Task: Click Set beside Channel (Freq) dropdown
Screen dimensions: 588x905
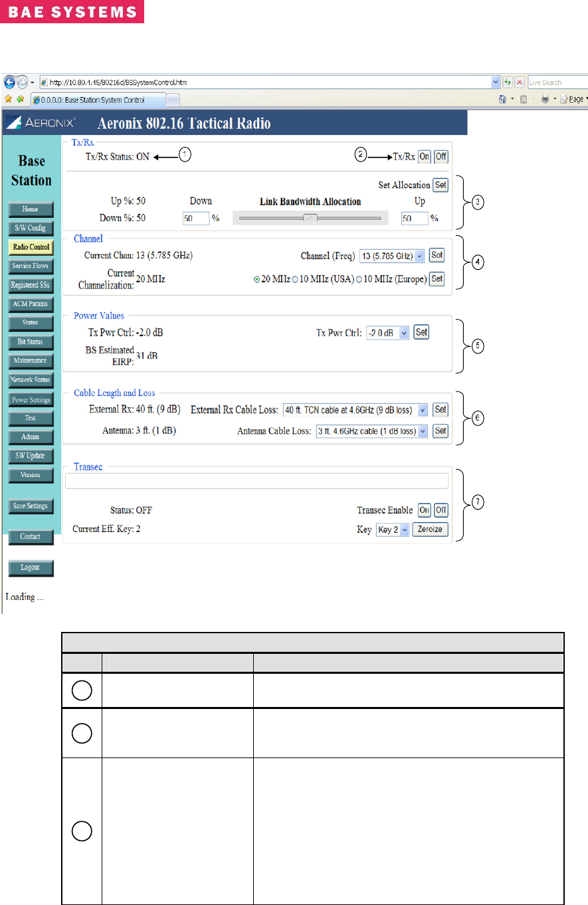Action: 437,256
